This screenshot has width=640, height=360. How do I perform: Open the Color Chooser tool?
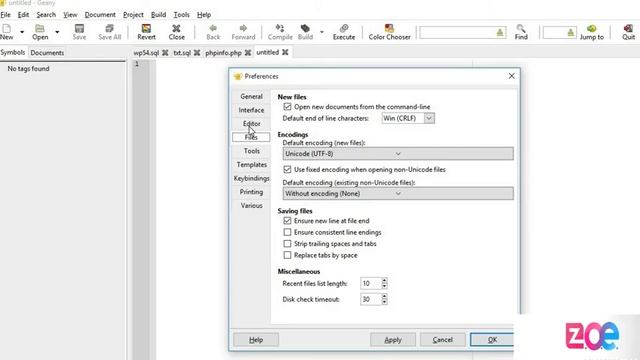coord(389,32)
